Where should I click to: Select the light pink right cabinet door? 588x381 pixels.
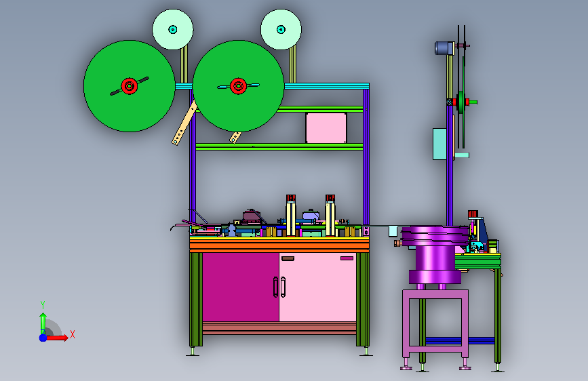[317, 287]
